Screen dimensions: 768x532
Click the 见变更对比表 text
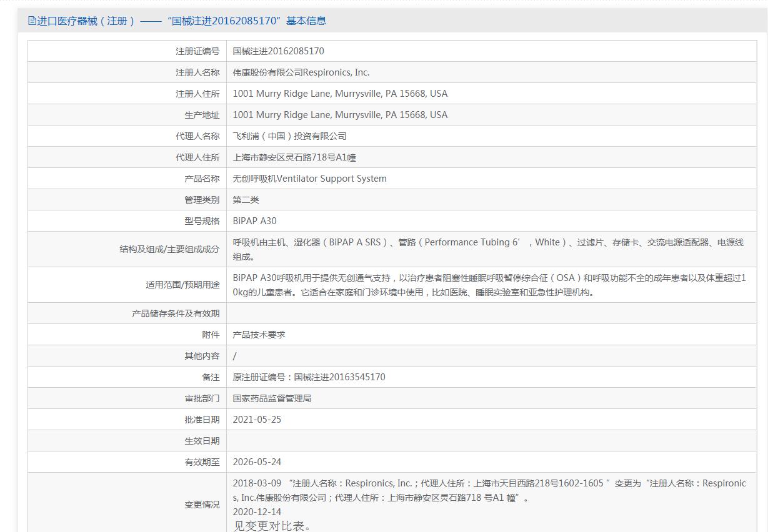coord(272,526)
